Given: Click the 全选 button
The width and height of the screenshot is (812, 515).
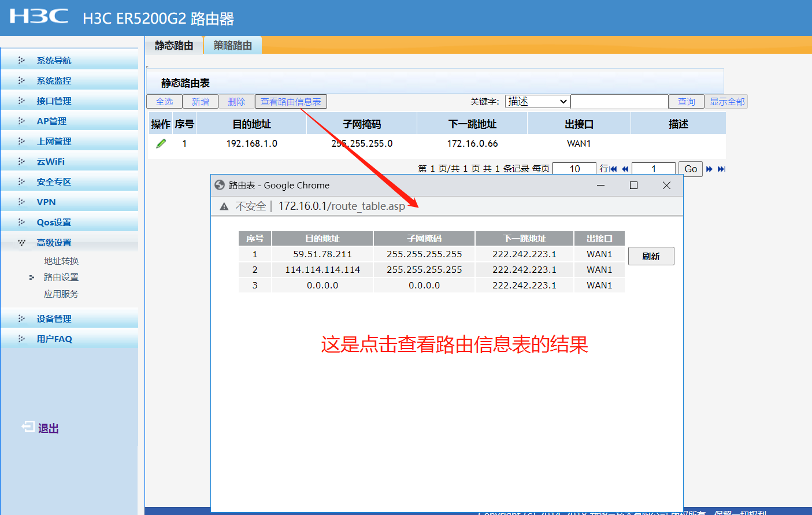Looking at the screenshot, I should pos(165,102).
